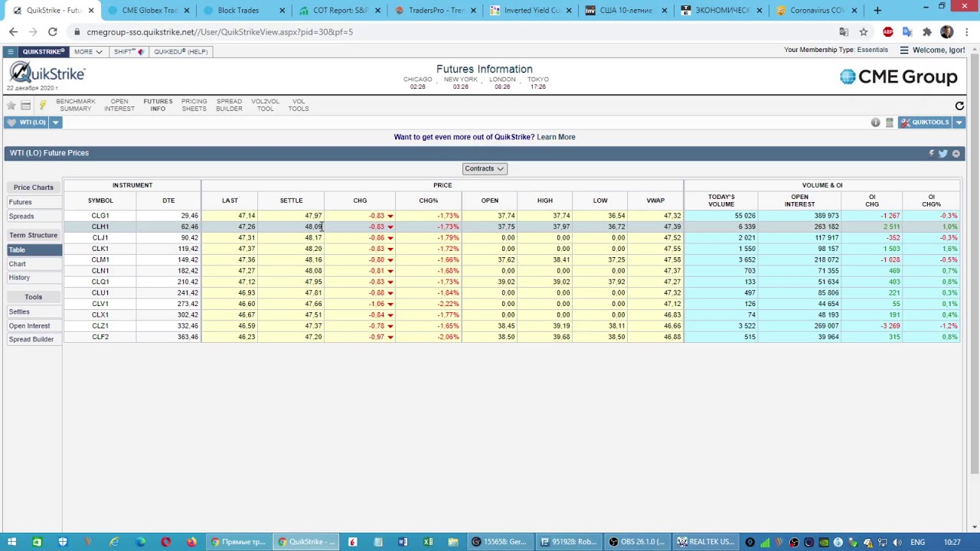Switch to the CME Globex browser tab
The width and height of the screenshot is (980, 551).
(x=149, y=10)
